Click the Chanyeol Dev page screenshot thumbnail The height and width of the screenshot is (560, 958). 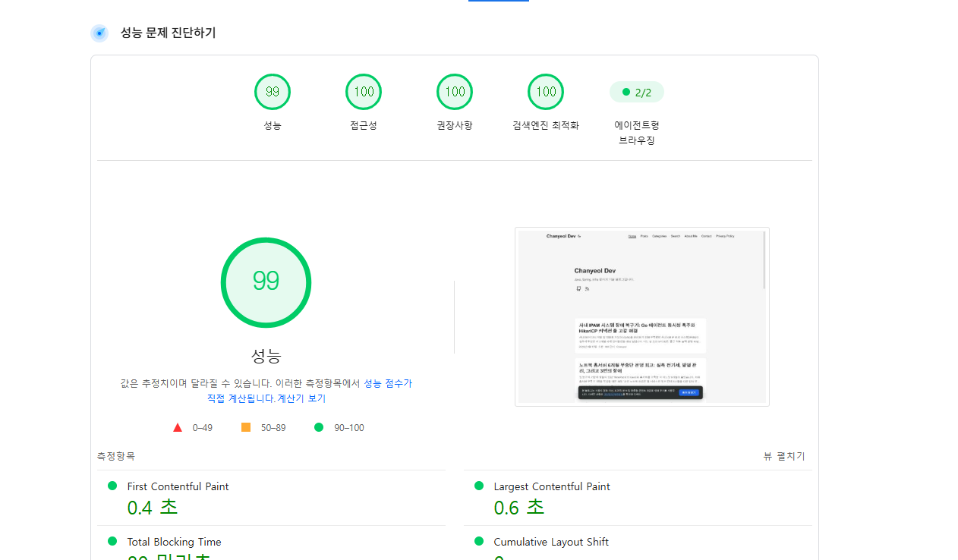click(642, 316)
